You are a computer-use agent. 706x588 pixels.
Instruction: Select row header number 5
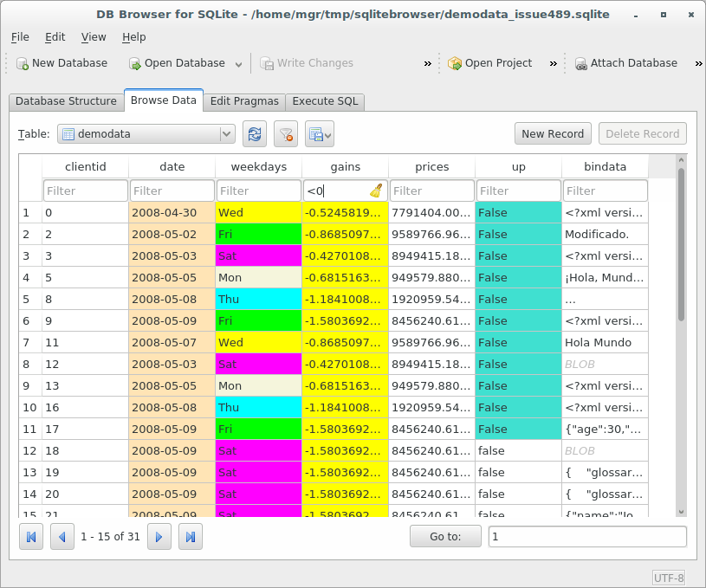pos(30,300)
